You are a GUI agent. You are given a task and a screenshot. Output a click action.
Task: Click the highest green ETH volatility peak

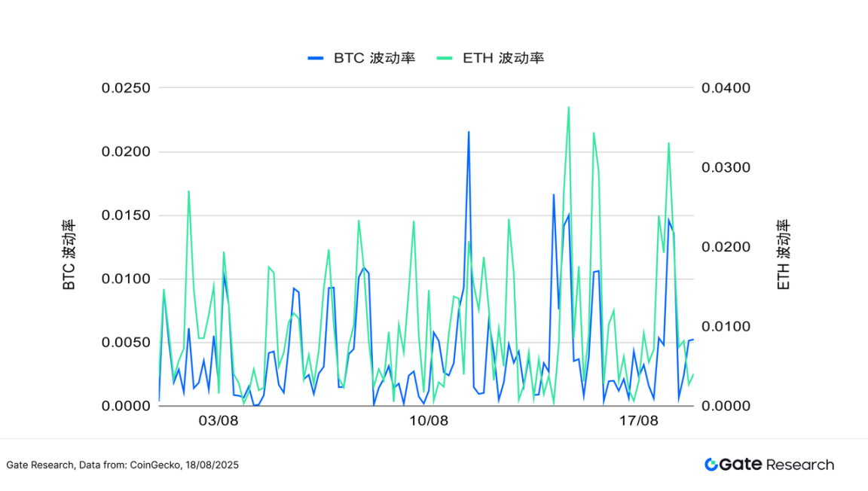point(568,108)
